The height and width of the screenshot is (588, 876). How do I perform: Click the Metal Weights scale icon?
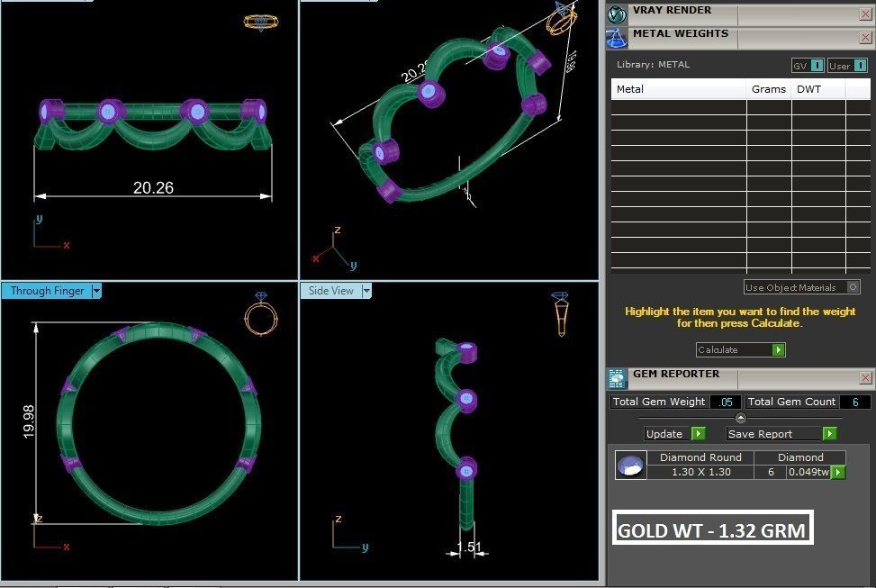click(x=617, y=37)
